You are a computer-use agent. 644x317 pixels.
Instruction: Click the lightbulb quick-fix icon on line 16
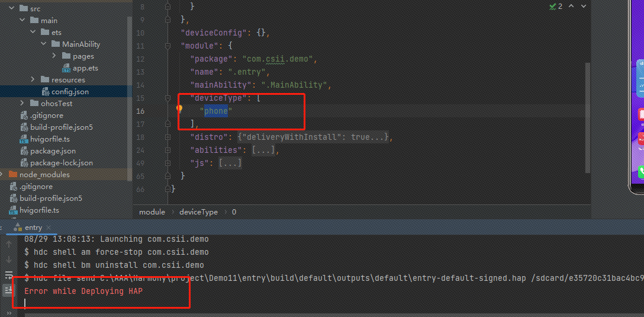point(179,110)
